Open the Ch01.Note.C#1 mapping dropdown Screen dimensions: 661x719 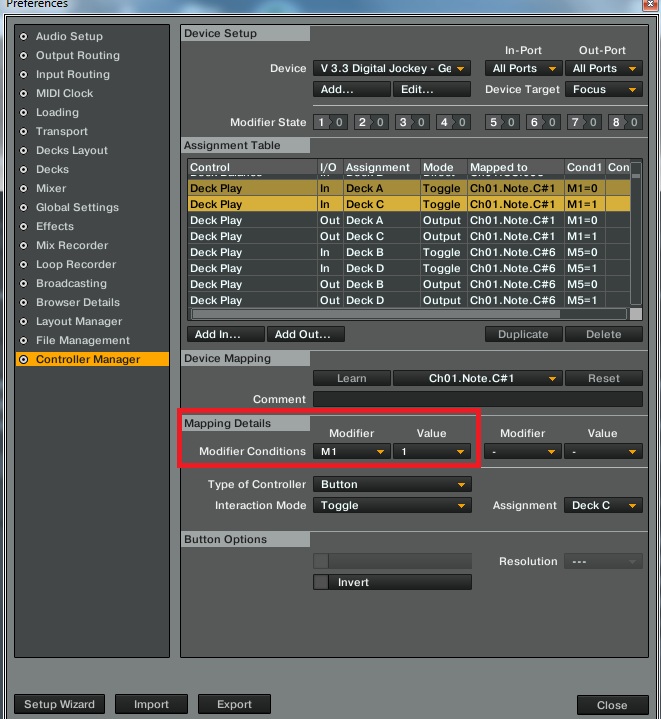point(478,378)
